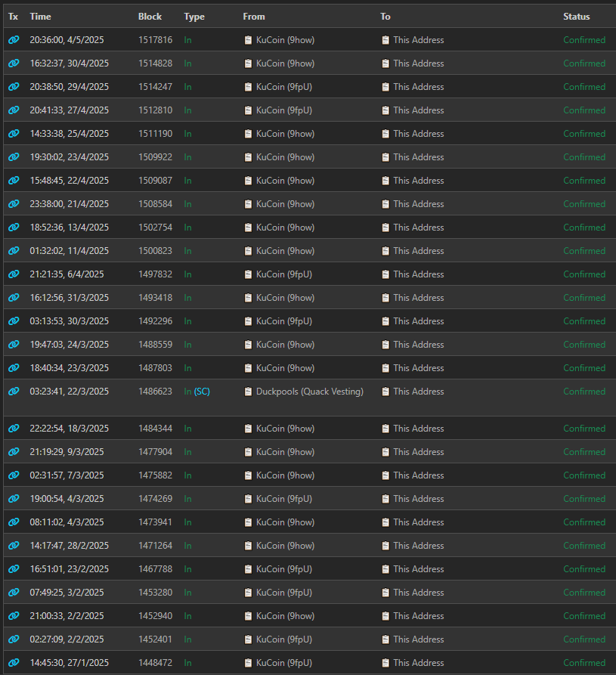Open transaction link for block 1500823
The width and height of the screenshot is (616, 675).
pyautogui.click(x=14, y=250)
